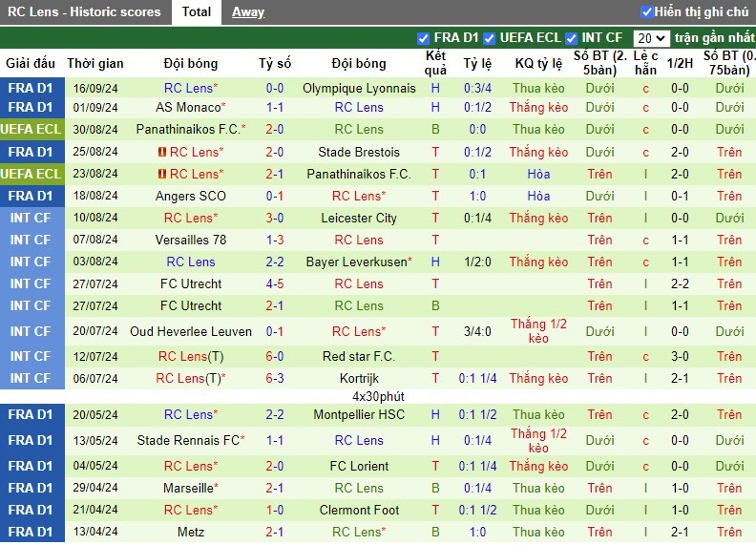This screenshot has width=756, height=545.
Task: Click 'Thua kèo' in Metz row
Action: [x=538, y=532]
